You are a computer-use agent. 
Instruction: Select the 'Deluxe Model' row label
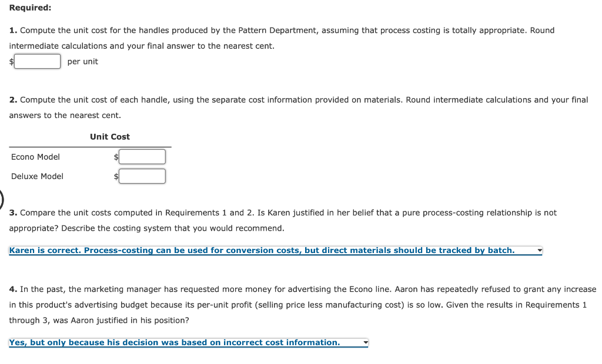point(38,176)
